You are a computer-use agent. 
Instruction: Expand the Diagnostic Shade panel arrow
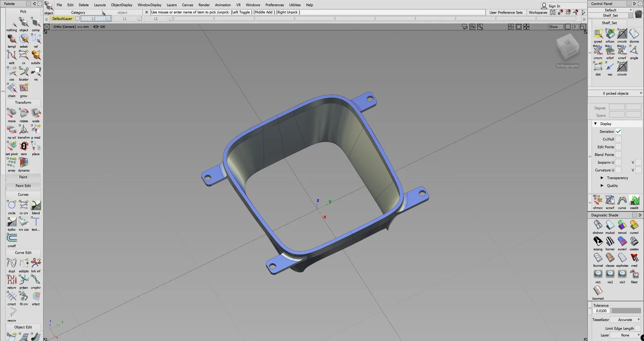640,215
